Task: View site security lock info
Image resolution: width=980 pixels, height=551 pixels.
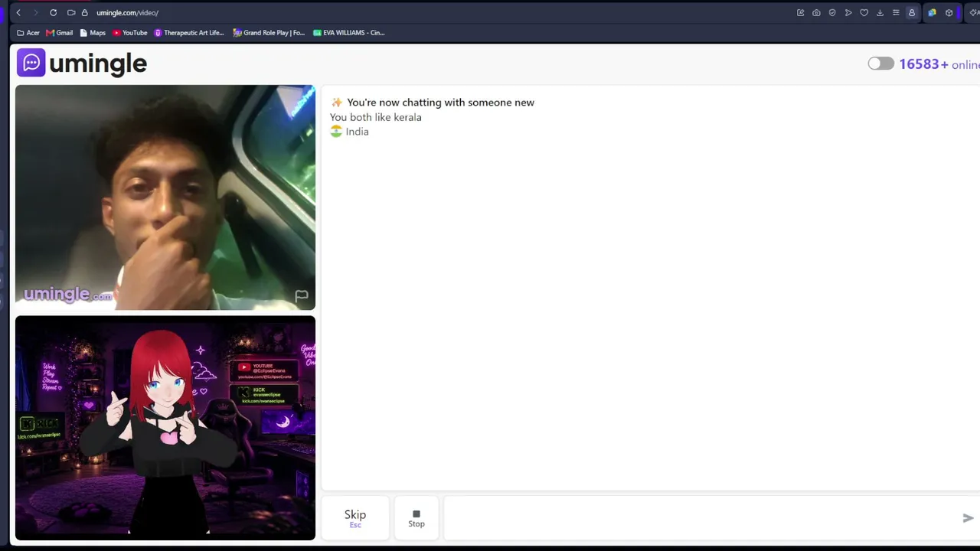Action: [85, 12]
